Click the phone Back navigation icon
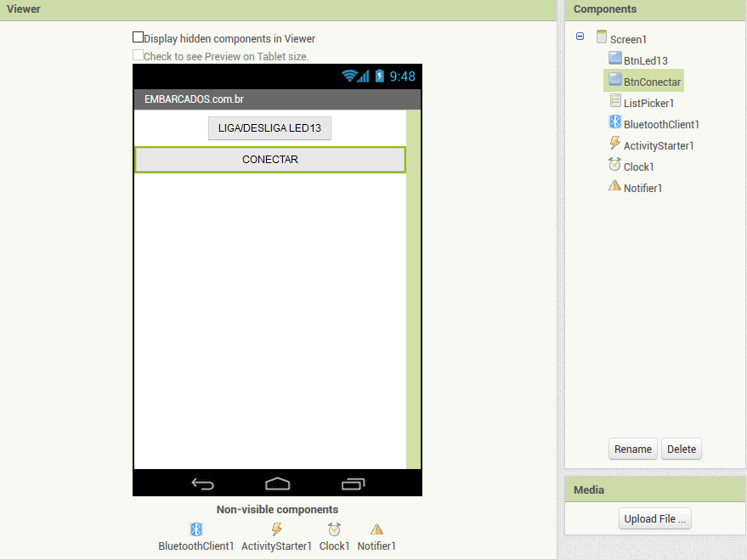Viewport: 747px width, 560px height. click(x=203, y=484)
